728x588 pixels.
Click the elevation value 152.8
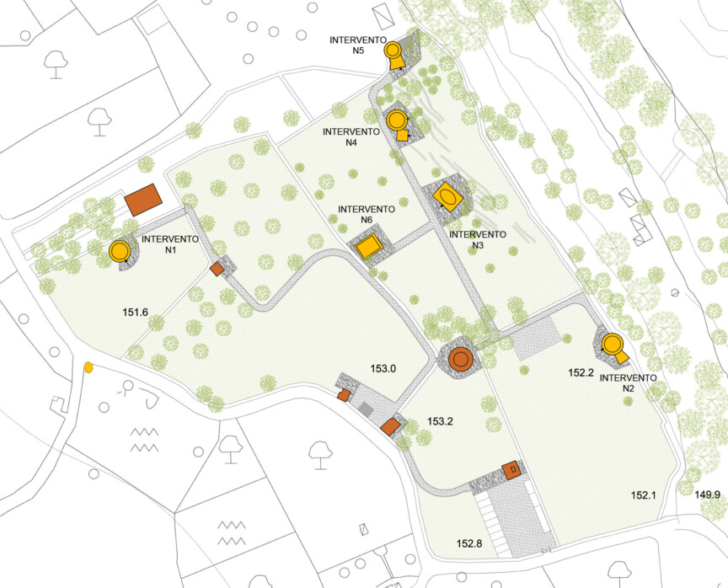[x=469, y=543]
